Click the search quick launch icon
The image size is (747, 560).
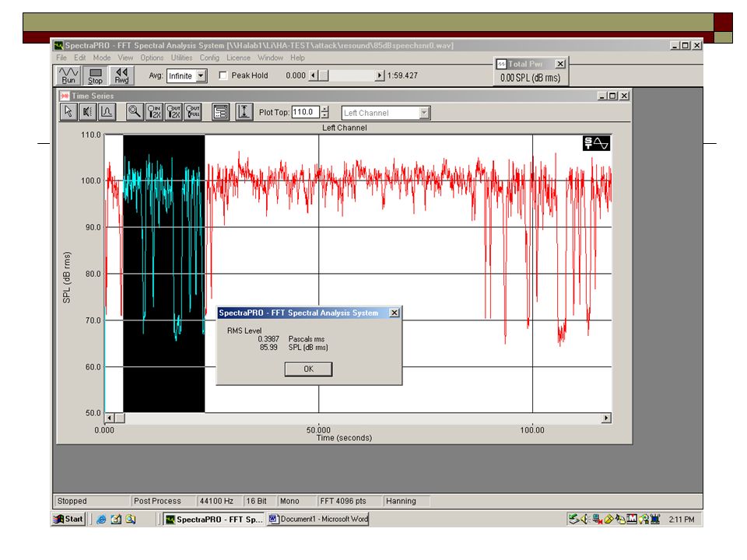coord(131,520)
